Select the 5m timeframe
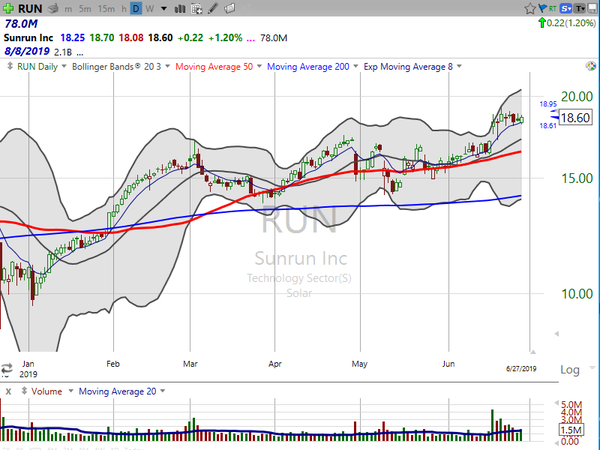 85,8
